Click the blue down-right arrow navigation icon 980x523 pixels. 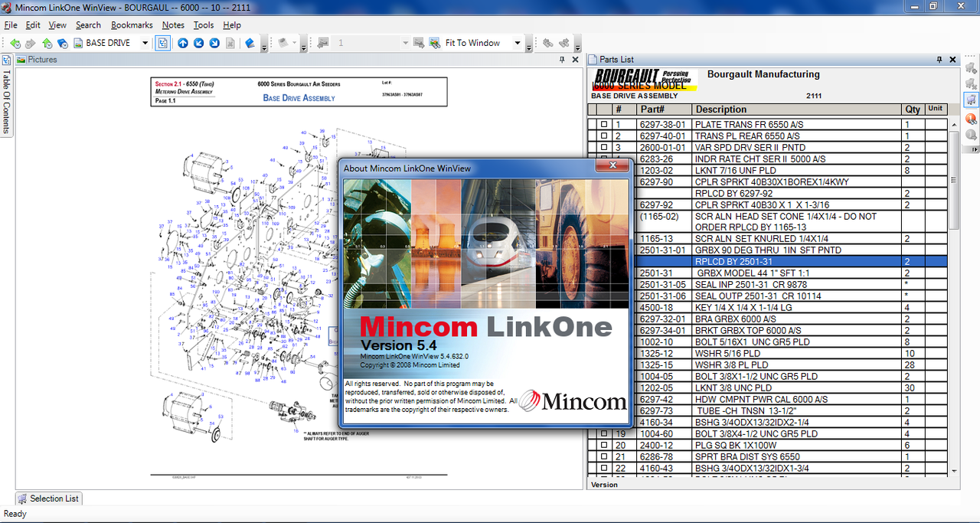[x=215, y=44]
